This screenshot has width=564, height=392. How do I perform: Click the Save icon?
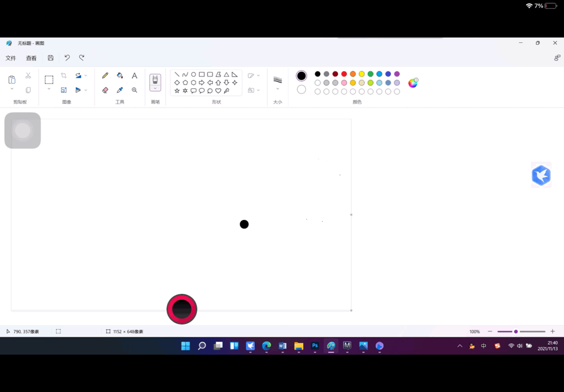point(51,58)
